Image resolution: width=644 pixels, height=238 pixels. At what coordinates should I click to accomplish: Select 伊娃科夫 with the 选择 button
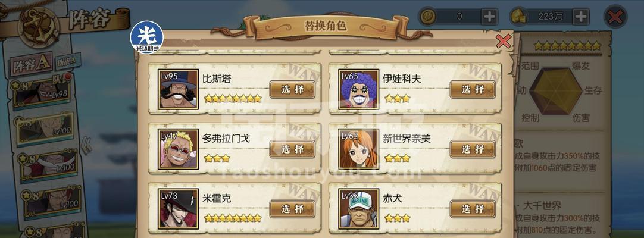click(x=473, y=89)
